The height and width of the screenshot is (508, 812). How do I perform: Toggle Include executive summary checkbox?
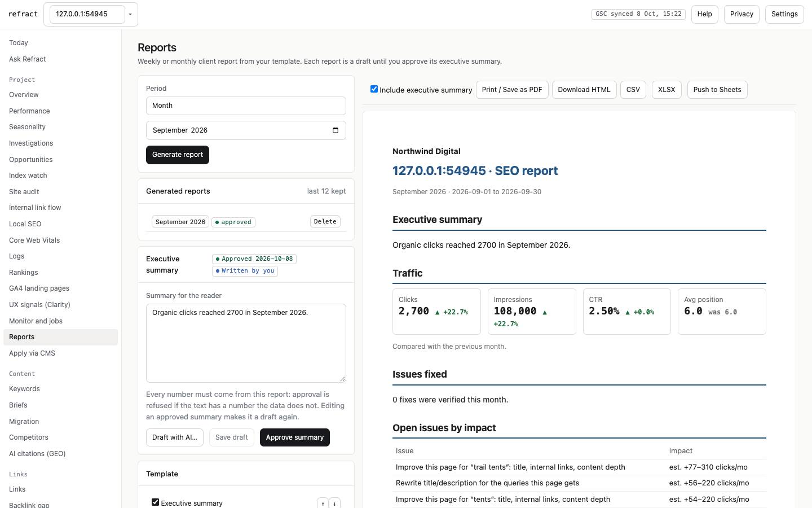(x=374, y=89)
